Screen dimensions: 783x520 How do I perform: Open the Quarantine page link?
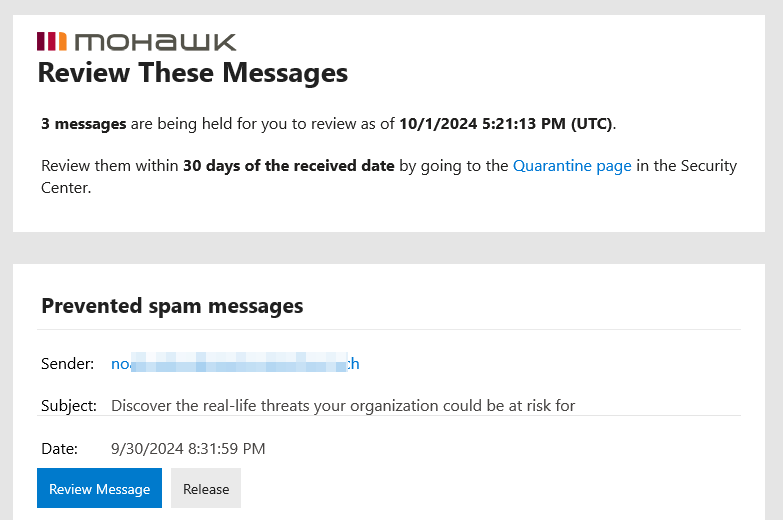pos(572,166)
